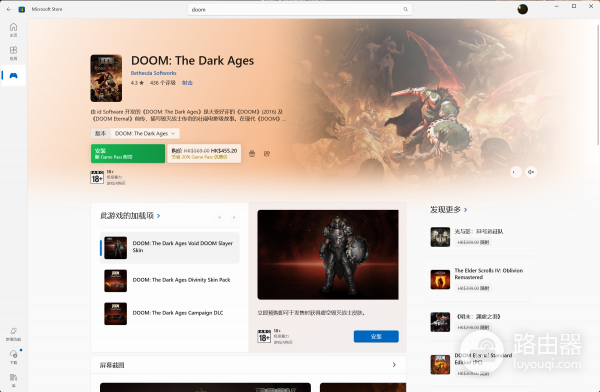Open the third Discover More game listing

480,322
